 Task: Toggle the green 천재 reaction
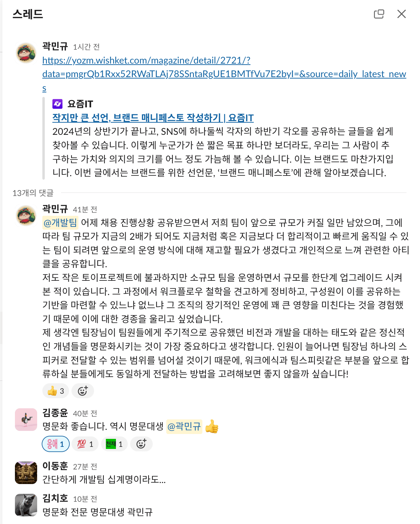114,444
